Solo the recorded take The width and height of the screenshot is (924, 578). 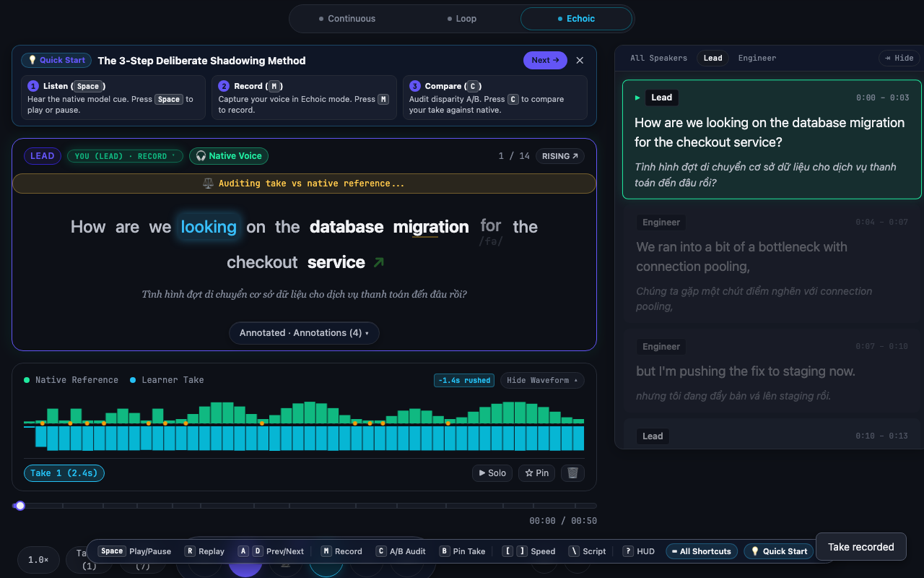pos(492,473)
